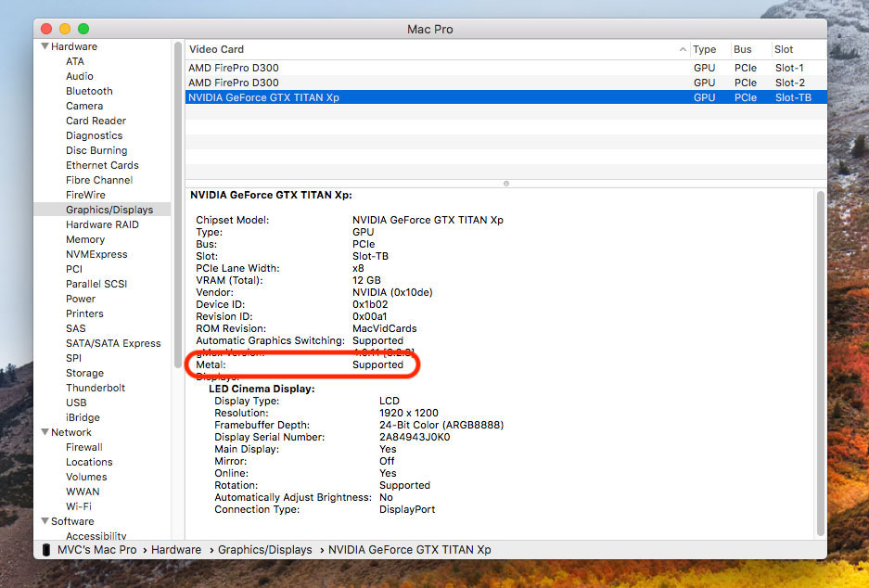Click the Metal Supported value
Viewport: 869px width, 588px height.
point(378,364)
